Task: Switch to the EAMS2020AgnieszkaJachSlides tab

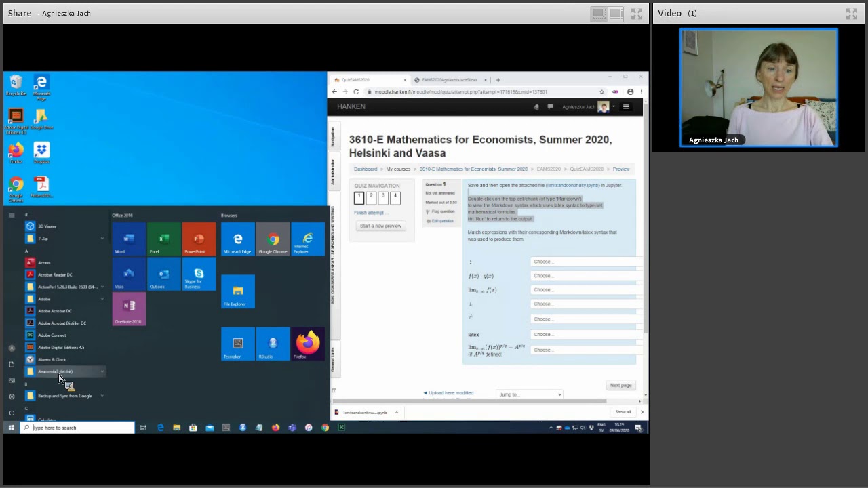Action: 449,80
